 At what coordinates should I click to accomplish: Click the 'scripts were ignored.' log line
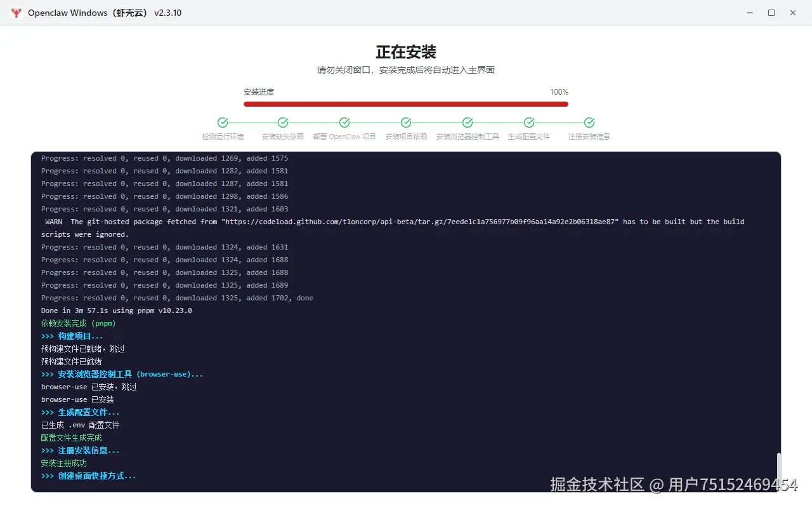(85, 234)
